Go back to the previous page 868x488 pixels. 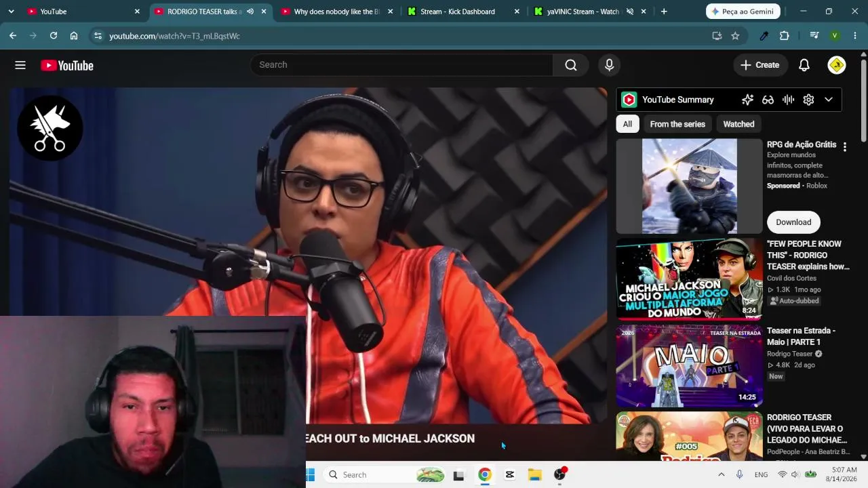pyautogui.click(x=13, y=36)
